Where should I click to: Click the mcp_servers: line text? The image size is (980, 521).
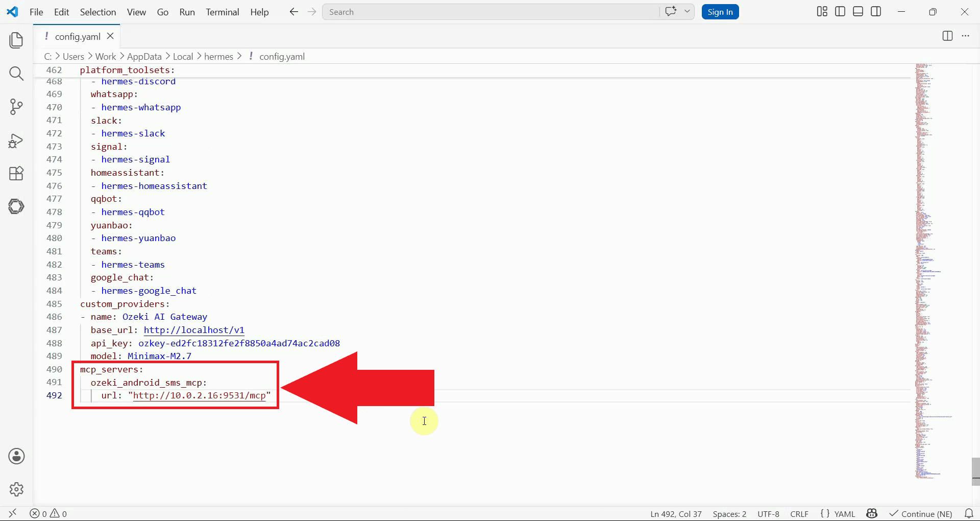pyautogui.click(x=112, y=369)
